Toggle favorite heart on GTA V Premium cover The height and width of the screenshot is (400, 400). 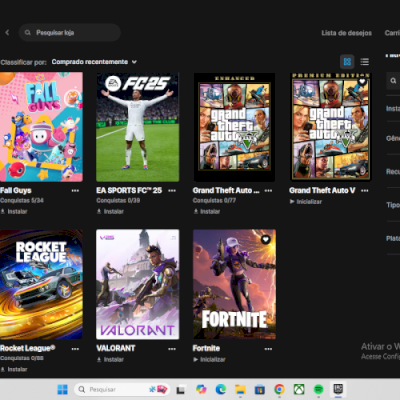[362, 81]
